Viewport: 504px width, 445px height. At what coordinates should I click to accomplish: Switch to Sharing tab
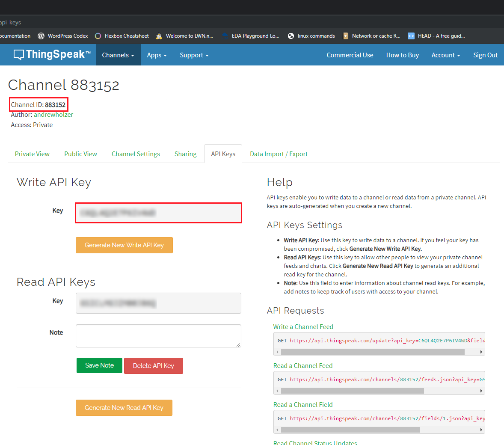(x=185, y=154)
